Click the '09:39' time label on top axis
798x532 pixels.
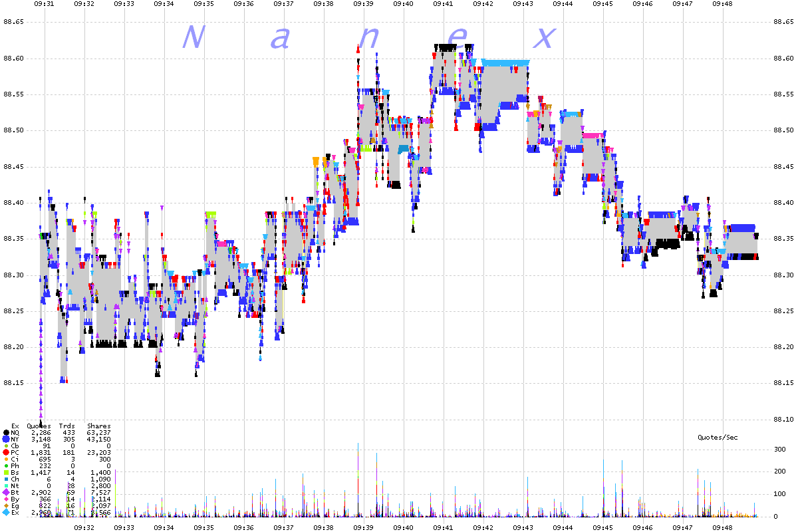[363, 4]
